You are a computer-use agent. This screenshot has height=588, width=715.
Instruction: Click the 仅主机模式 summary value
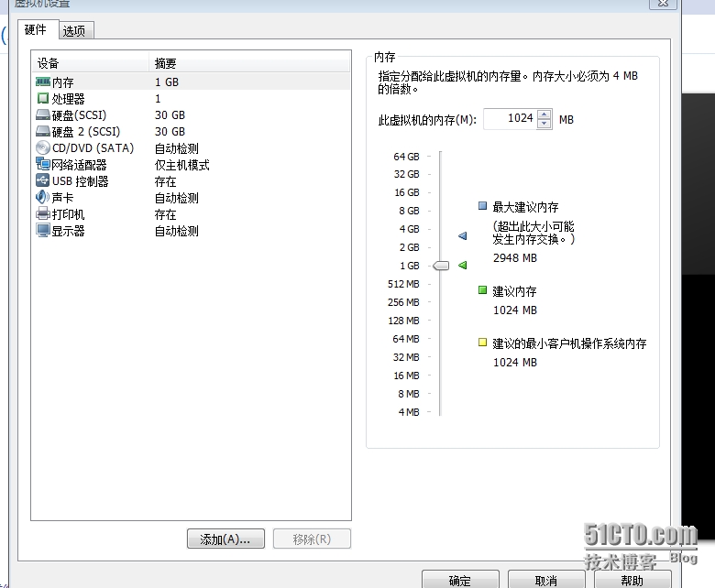[181, 165]
